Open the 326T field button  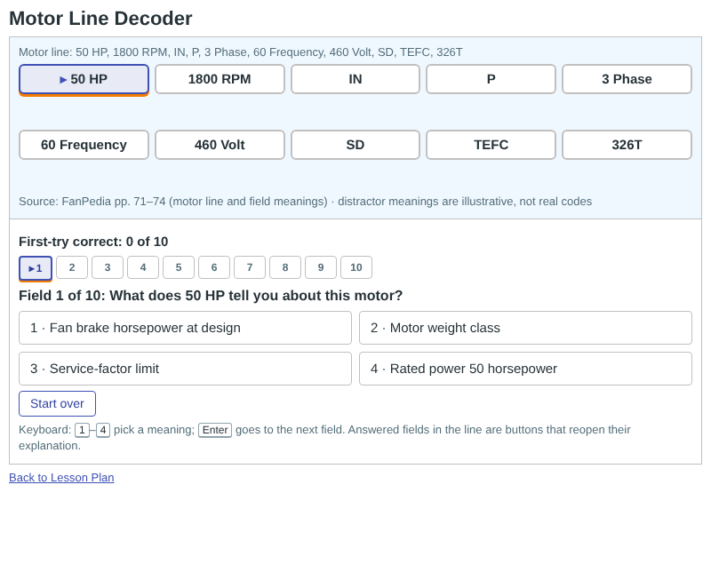click(627, 145)
